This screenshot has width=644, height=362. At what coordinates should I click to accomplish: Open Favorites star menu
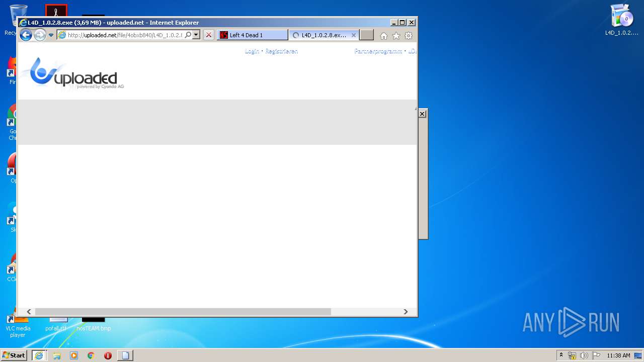click(396, 36)
